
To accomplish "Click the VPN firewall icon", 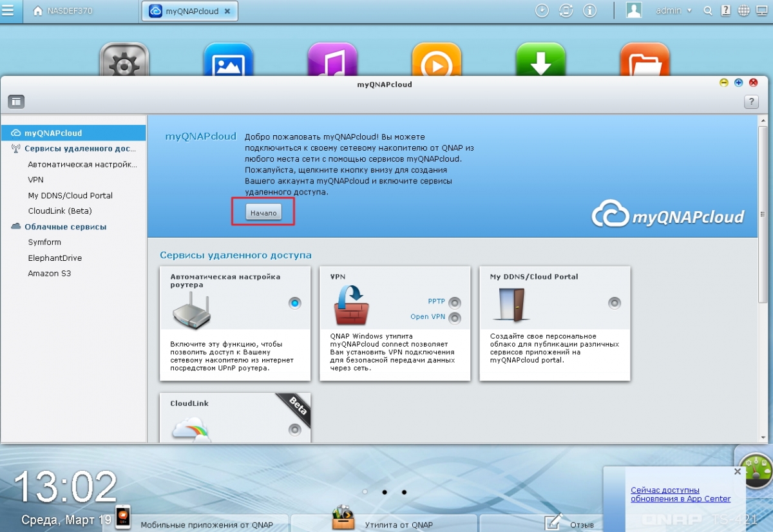I will click(352, 305).
